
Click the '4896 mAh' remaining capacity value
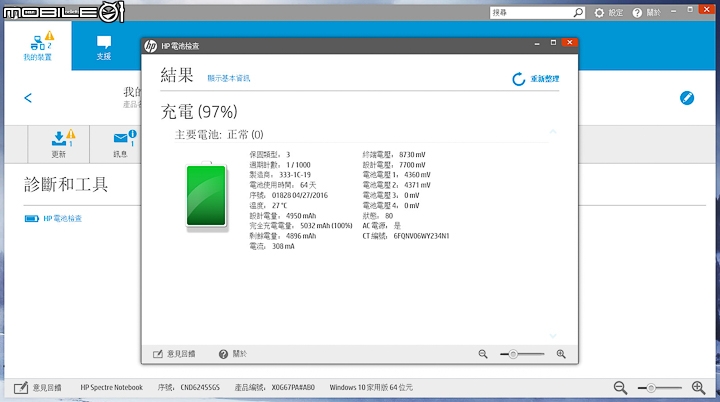301,236
